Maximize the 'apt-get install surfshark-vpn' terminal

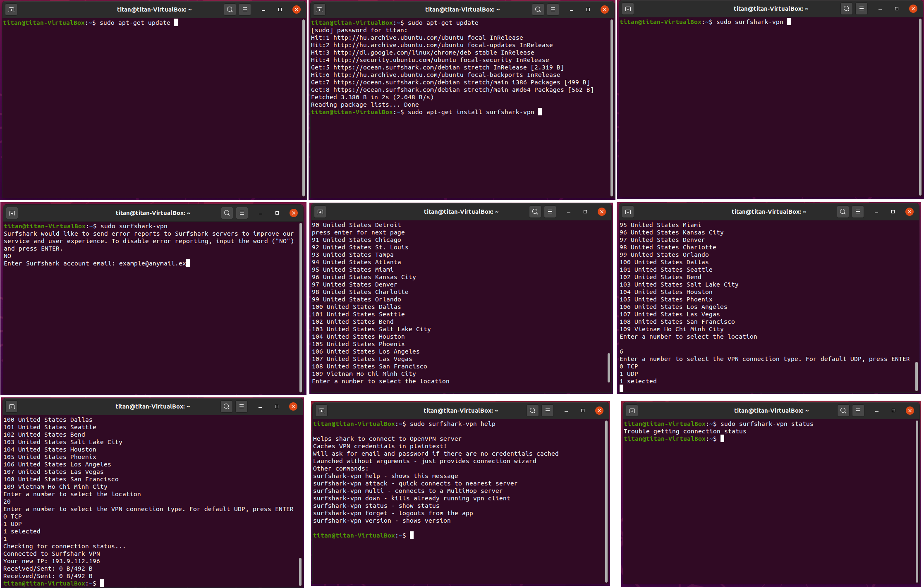[588, 10]
